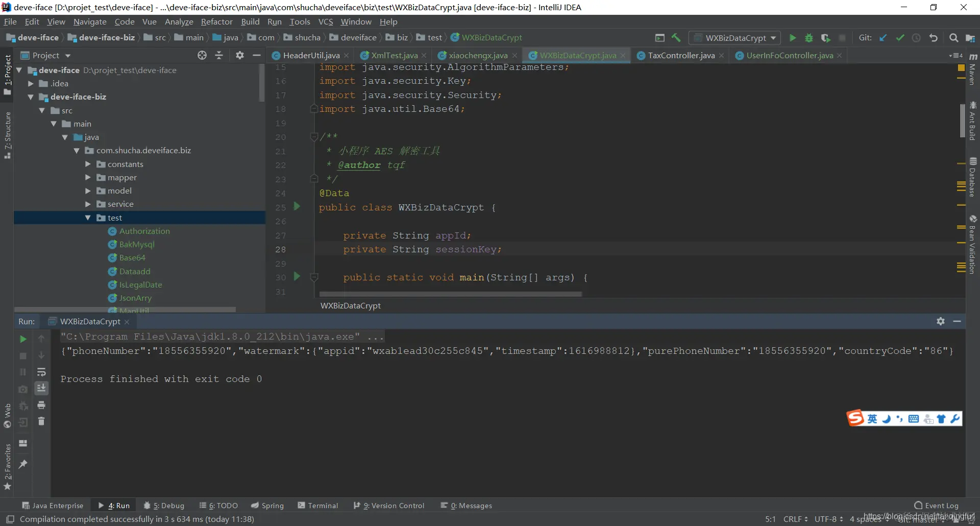Select Authorization class in project tree
The image size is (980, 526).
(144, 231)
